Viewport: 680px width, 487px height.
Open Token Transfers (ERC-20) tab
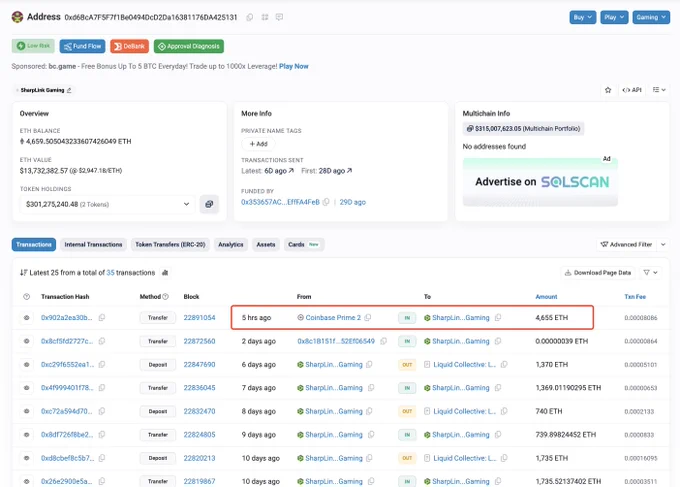pyautogui.click(x=170, y=245)
